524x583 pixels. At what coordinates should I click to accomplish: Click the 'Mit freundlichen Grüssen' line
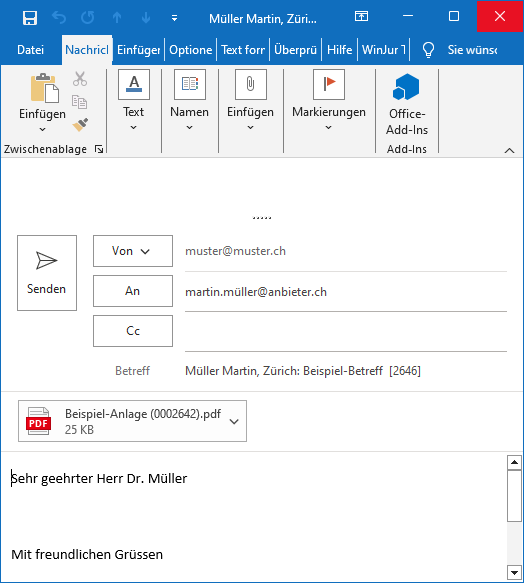coord(87,554)
